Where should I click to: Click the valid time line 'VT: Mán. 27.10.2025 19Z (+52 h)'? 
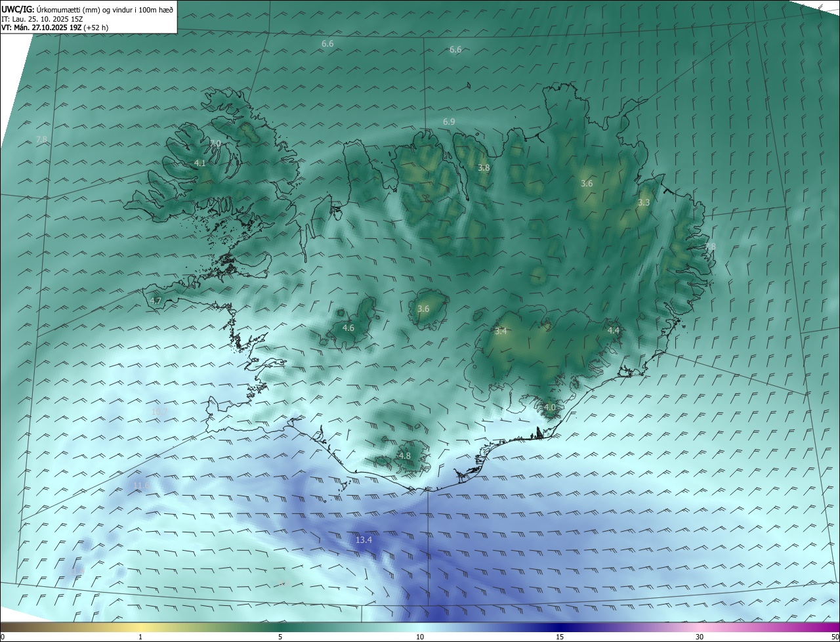click(x=55, y=28)
